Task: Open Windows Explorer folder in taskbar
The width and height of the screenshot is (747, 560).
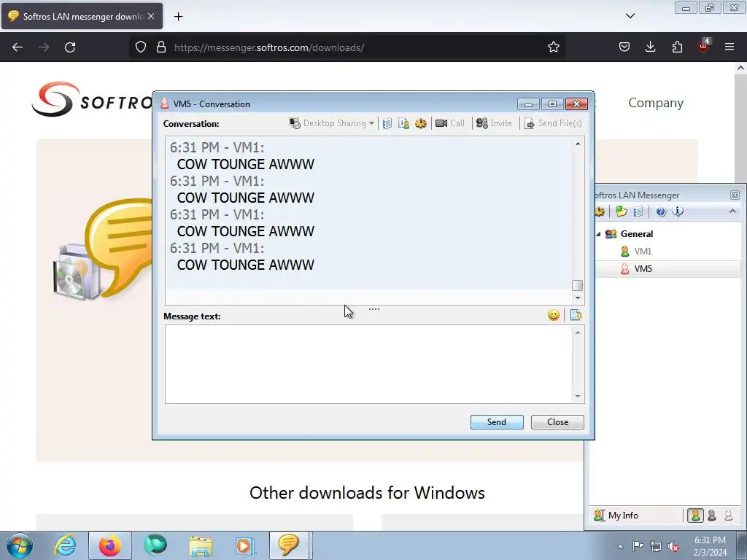Action: coord(201,545)
